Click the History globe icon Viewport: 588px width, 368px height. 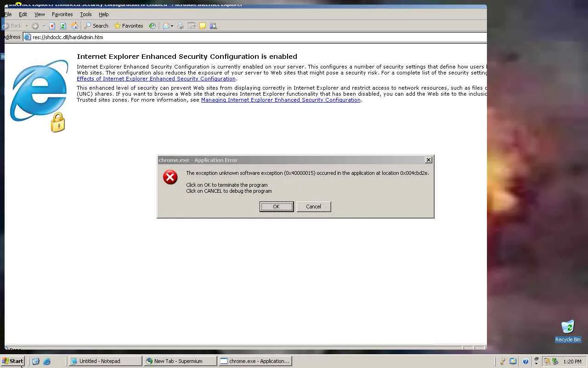coord(152,26)
